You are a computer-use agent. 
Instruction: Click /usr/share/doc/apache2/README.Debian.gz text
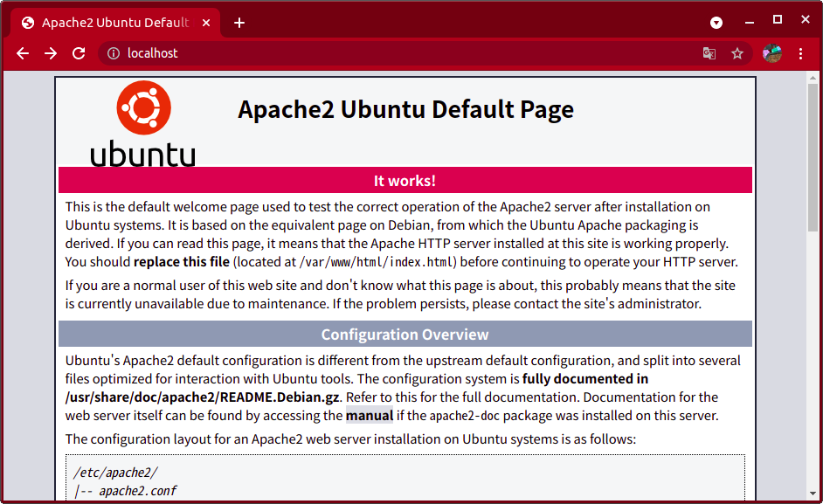tap(202, 397)
